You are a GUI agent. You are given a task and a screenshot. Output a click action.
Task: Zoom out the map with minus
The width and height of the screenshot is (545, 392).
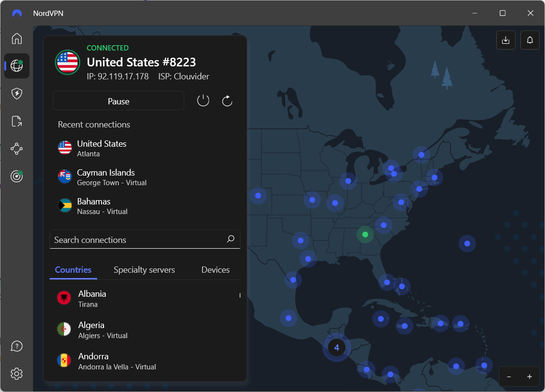click(x=509, y=377)
